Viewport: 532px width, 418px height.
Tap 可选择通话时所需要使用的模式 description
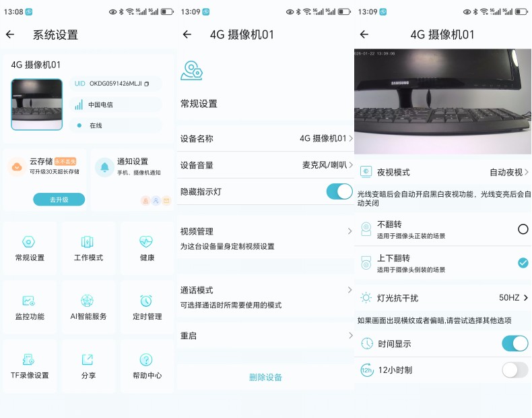[x=231, y=305]
